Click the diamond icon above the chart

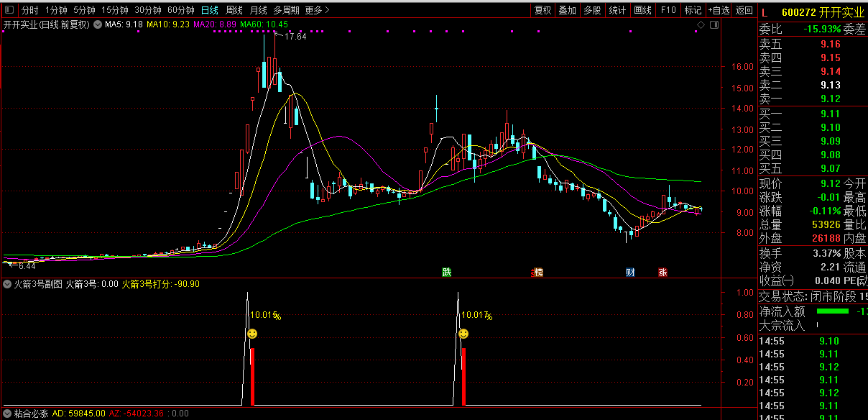pos(701,25)
